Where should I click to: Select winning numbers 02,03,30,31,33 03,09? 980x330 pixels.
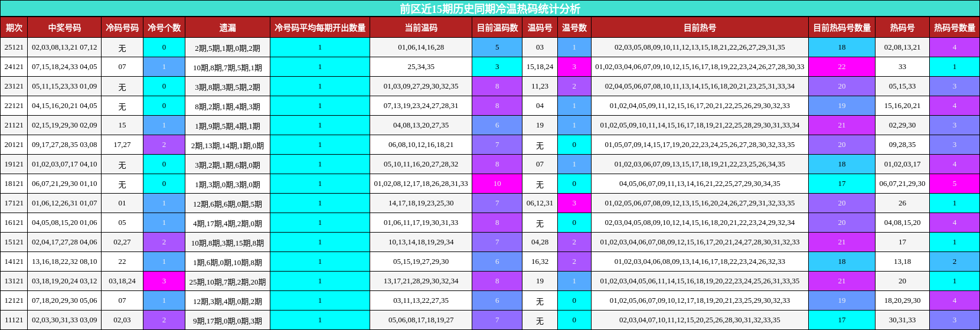(x=65, y=320)
